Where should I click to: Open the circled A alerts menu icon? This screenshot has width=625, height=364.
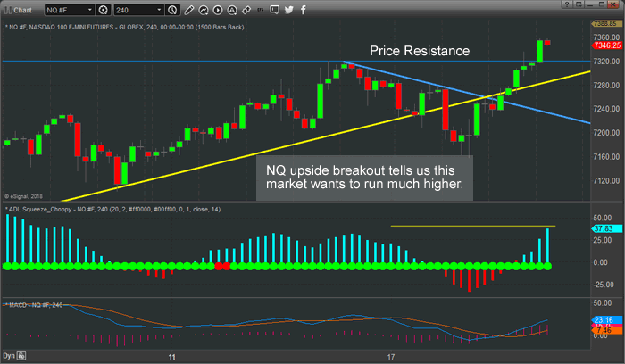coord(232,10)
